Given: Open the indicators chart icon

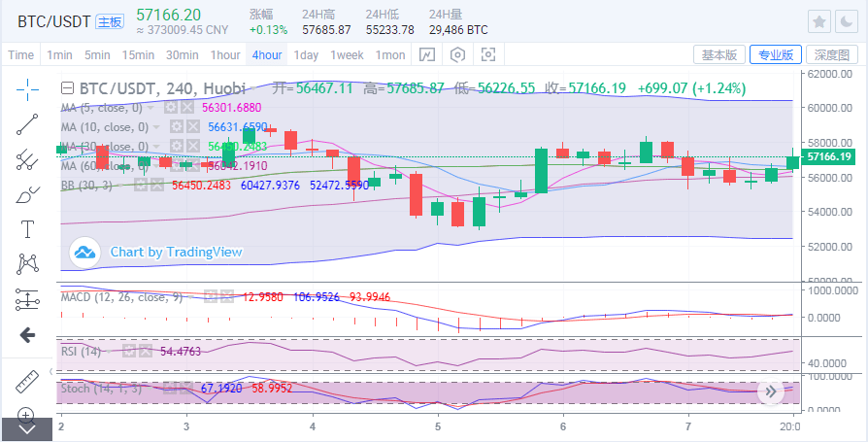Looking at the screenshot, I should coord(427,54).
